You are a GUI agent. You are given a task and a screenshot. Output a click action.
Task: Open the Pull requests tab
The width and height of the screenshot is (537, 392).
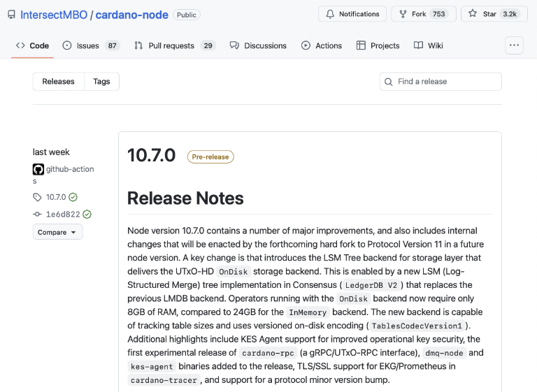(175, 45)
